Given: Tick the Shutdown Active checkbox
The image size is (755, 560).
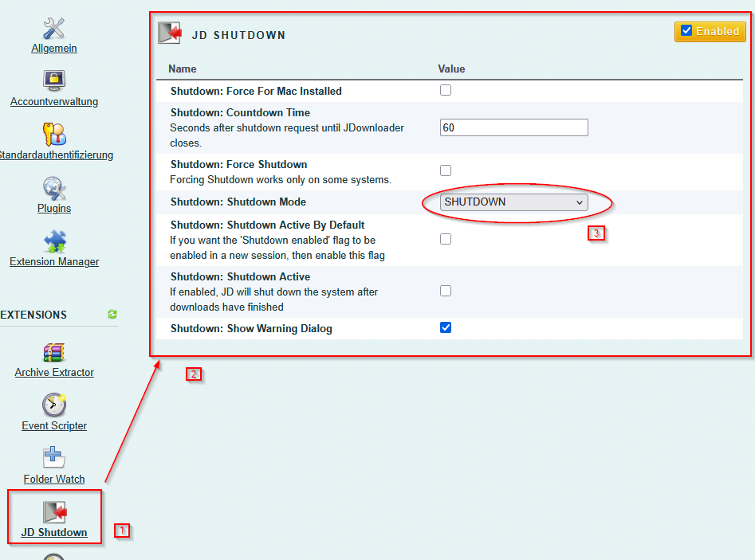Looking at the screenshot, I should point(446,291).
